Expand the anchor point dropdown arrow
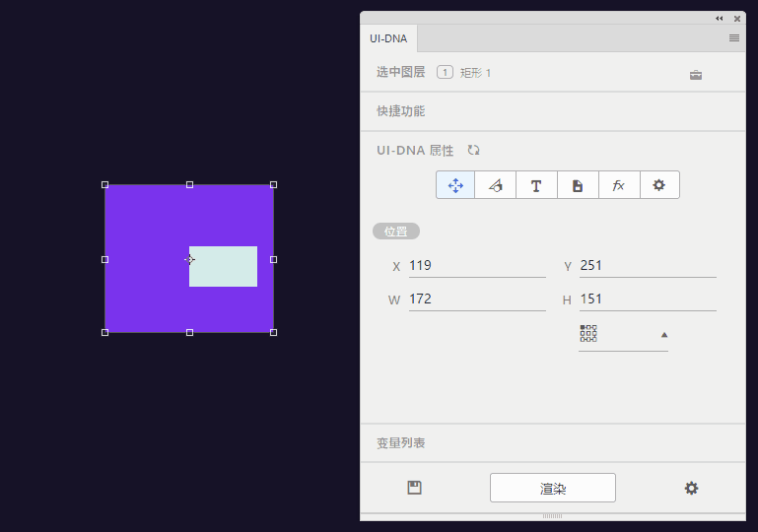Viewport: 758px width, 532px height. (664, 334)
